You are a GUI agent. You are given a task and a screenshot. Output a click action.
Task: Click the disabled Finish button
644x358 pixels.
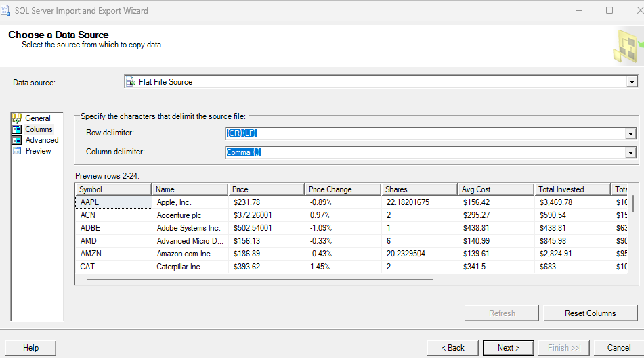(564, 348)
